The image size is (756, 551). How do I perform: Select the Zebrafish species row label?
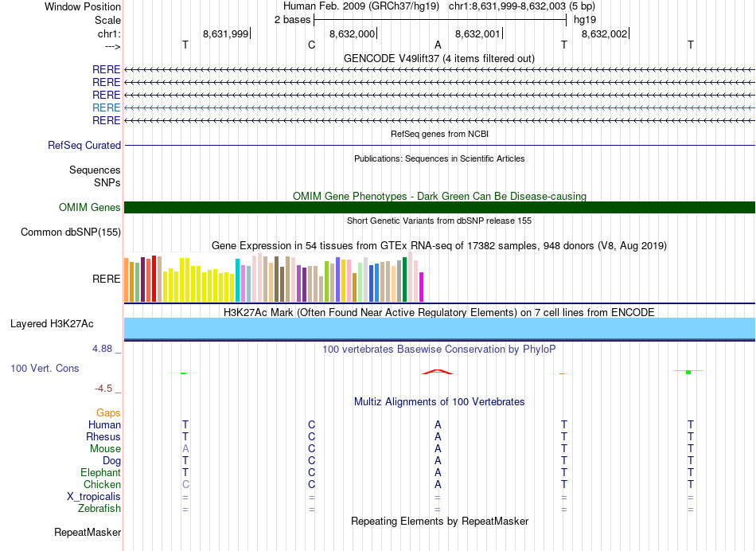click(x=99, y=508)
